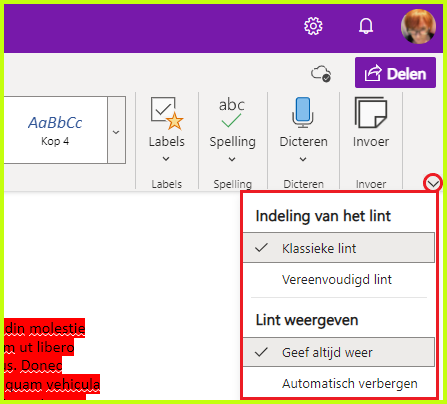447x404 pixels.
Task: Collapse the ribbon options chevron
Action: [433, 183]
